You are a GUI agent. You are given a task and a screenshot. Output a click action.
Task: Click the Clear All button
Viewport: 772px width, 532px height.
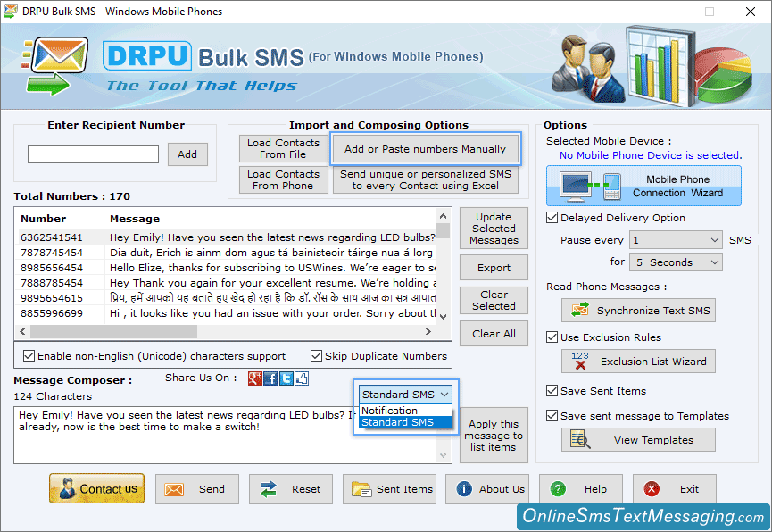494,334
